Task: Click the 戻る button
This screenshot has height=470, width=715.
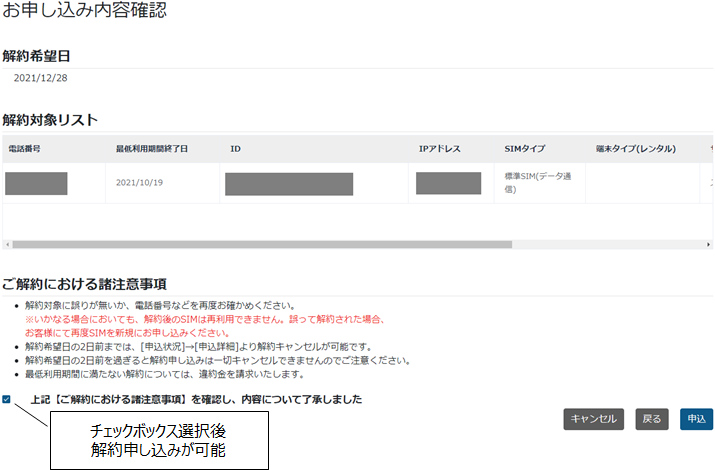Action: 652,419
